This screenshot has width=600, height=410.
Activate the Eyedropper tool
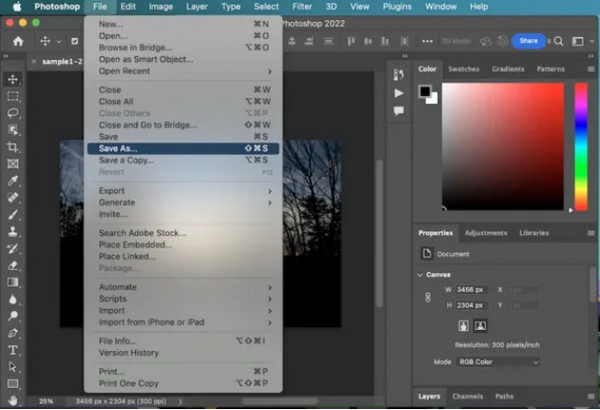pyautogui.click(x=13, y=181)
